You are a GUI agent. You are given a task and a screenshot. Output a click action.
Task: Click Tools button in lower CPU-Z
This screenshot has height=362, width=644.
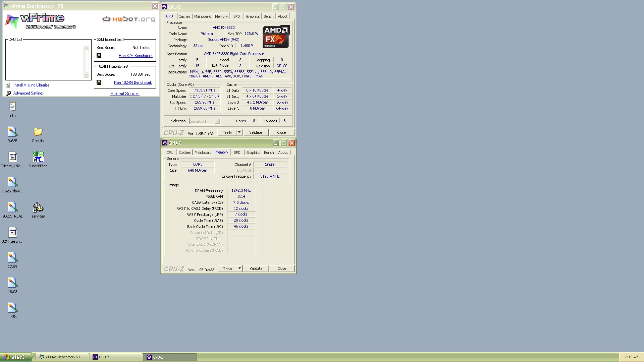click(x=227, y=268)
